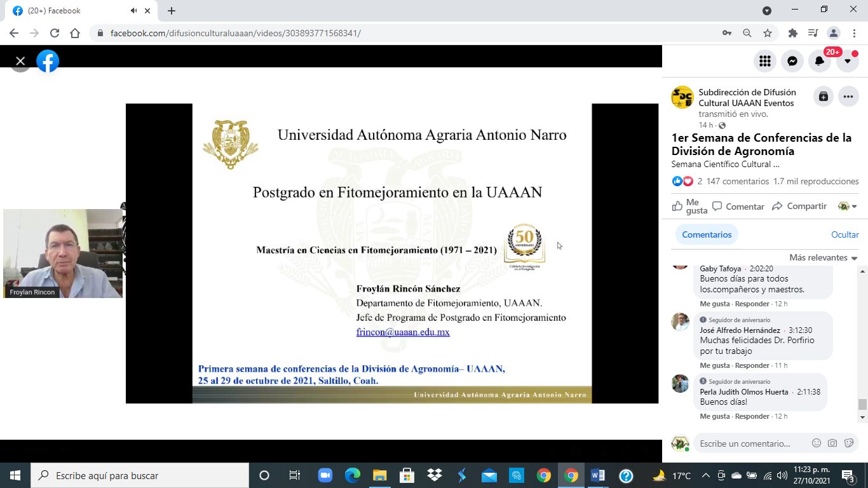Viewport: 868px width, 488px height.
Task: Open the notifications bell icon
Action: tap(820, 61)
